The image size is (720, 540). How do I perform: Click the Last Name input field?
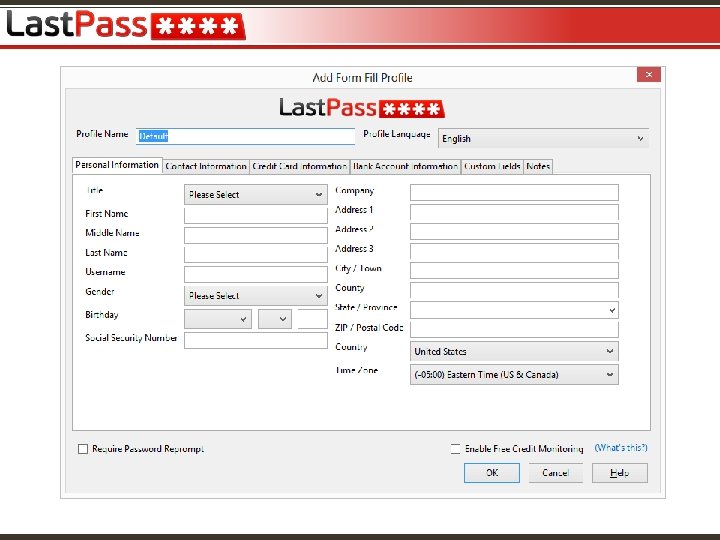click(x=255, y=254)
